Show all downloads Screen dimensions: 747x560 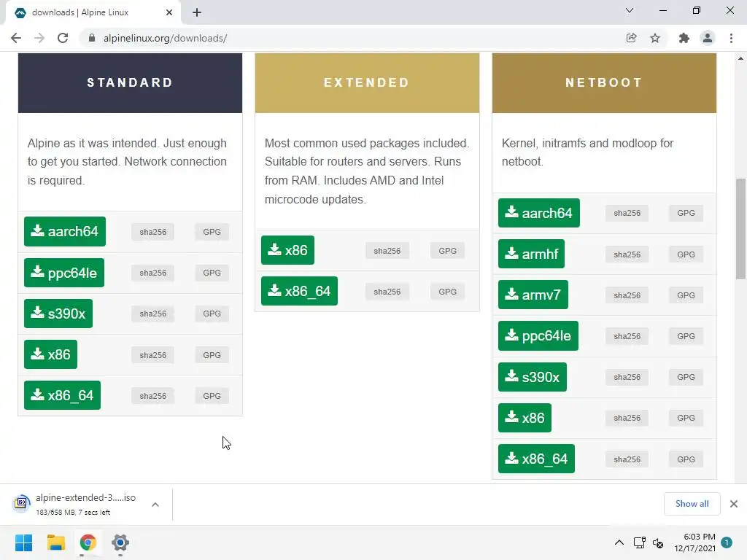tap(692, 504)
